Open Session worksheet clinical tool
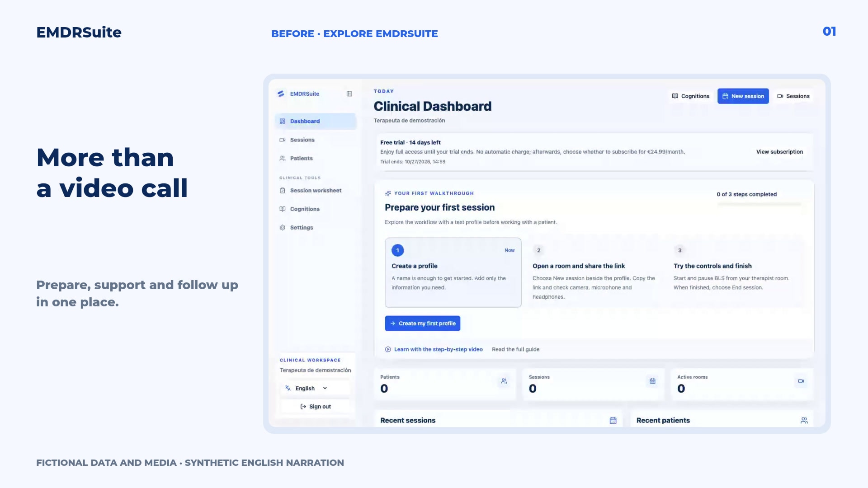This screenshot has width=868, height=488. (315, 191)
